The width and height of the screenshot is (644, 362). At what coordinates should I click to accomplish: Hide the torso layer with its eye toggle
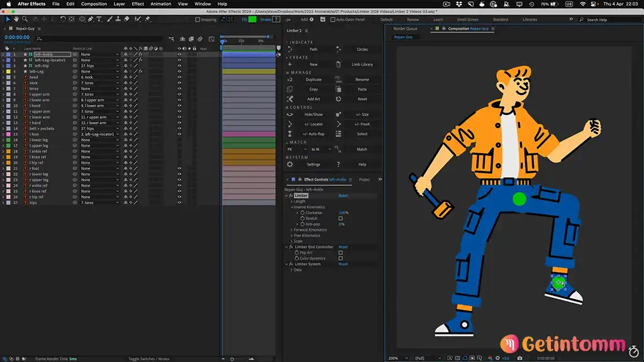(x=179, y=89)
